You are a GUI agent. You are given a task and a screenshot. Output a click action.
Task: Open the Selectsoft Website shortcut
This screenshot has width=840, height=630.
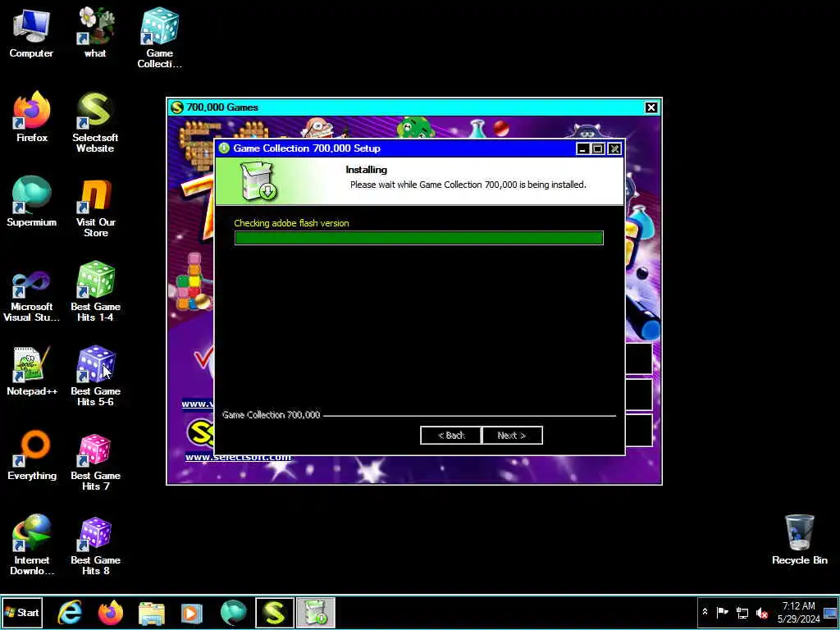coord(95,122)
